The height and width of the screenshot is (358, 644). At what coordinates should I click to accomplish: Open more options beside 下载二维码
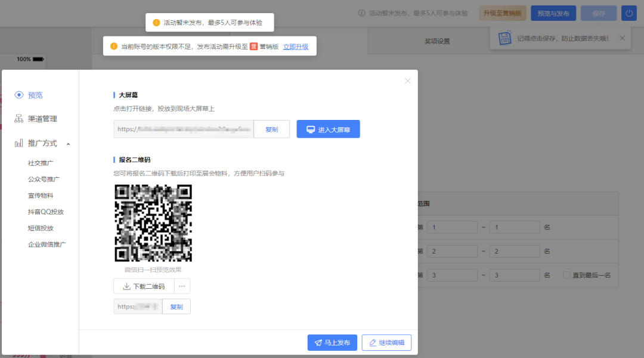click(182, 286)
